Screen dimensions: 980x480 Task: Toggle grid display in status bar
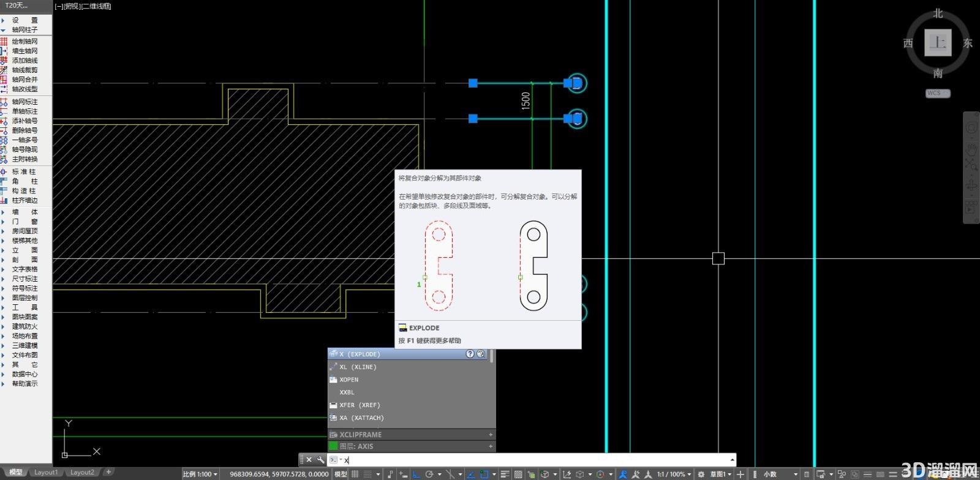pos(355,474)
